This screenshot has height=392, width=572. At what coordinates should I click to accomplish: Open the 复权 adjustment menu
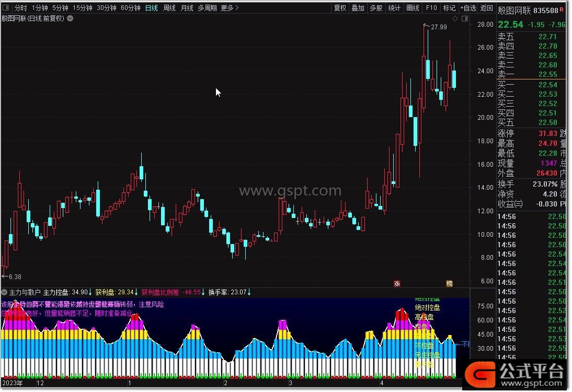click(x=340, y=8)
